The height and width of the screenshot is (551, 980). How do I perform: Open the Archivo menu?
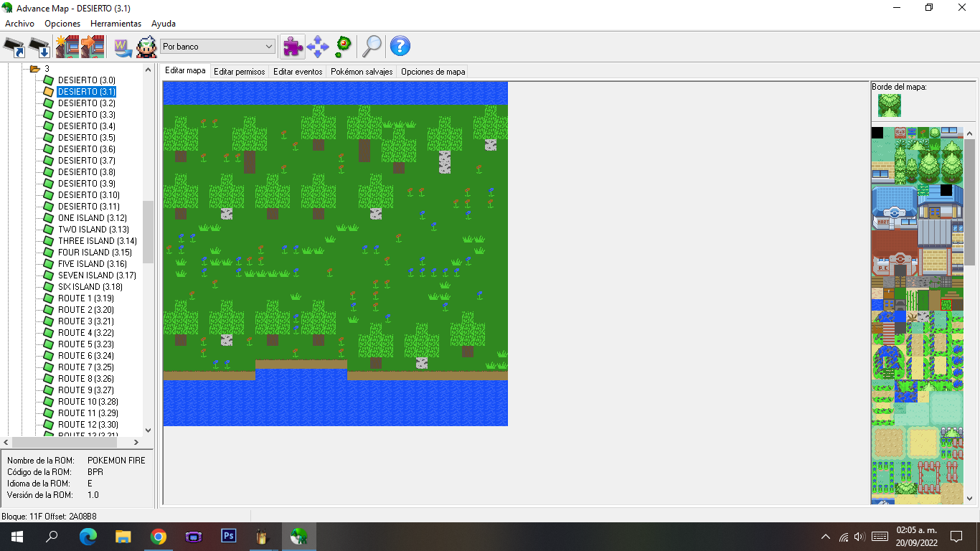pyautogui.click(x=19, y=24)
